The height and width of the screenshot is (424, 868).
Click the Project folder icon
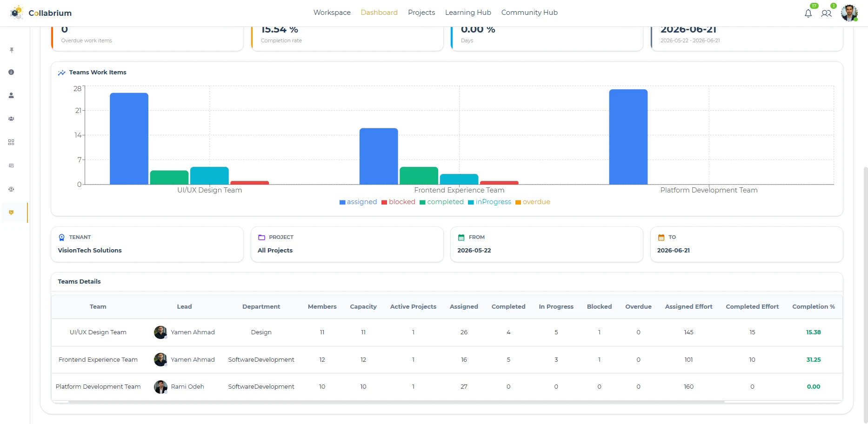[x=261, y=238]
